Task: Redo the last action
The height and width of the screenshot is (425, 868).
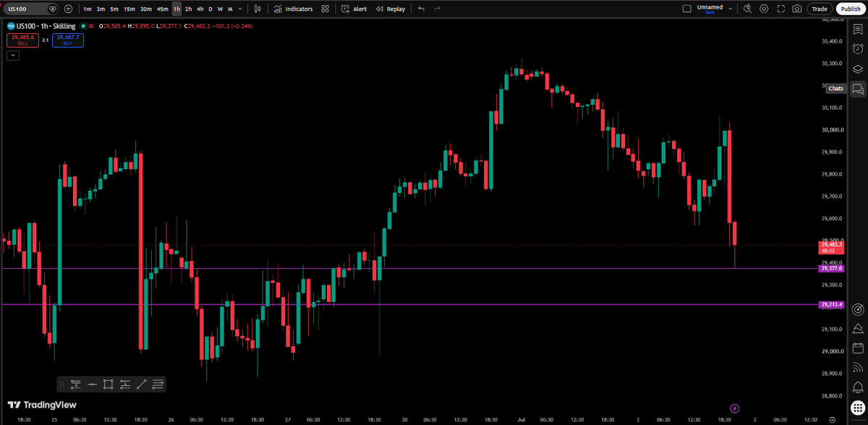Action: [438, 9]
